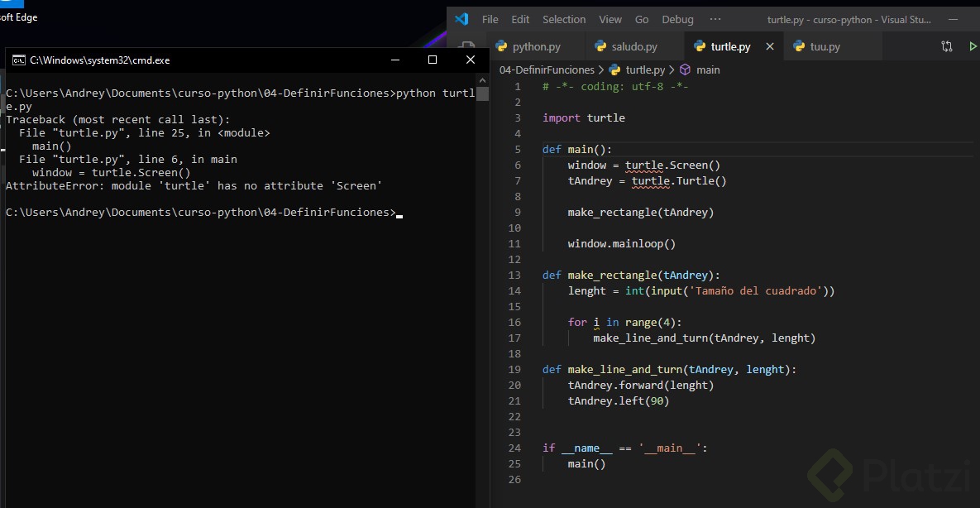Click the 'tAndrey.forward(lenght)' line
Image resolution: width=980 pixels, height=508 pixels.
click(x=641, y=386)
